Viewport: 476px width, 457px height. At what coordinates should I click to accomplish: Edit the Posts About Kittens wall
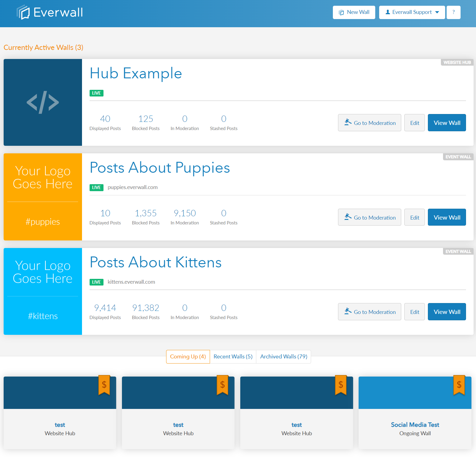pos(415,312)
